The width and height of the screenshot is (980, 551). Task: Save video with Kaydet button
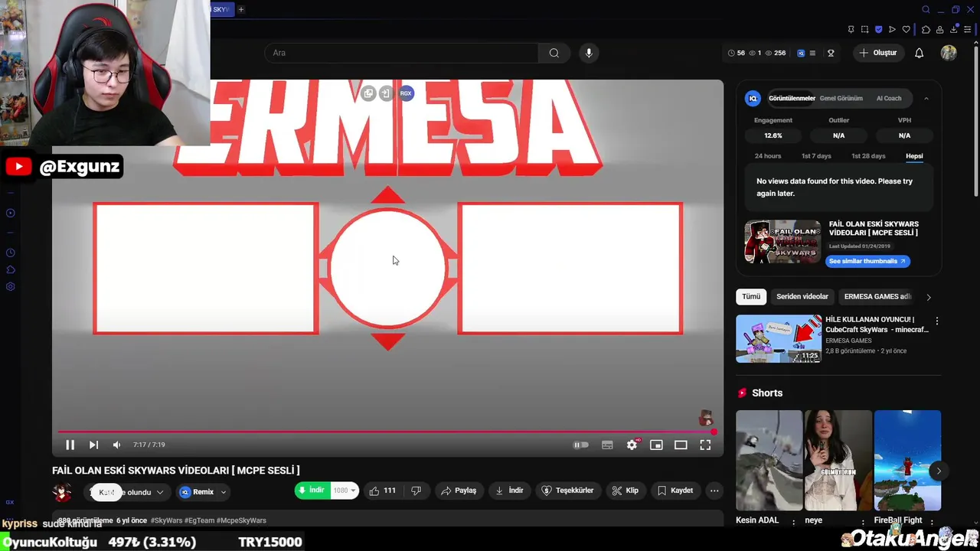coord(675,491)
